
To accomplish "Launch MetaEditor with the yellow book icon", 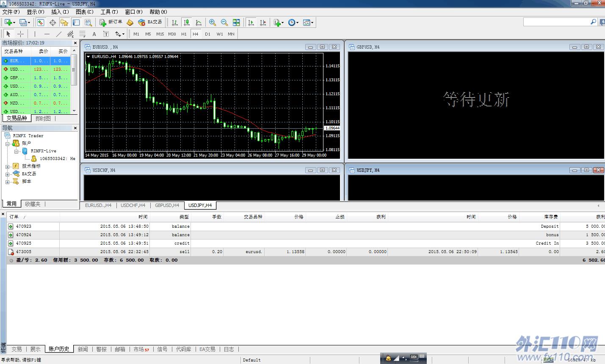I will (130, 22).
